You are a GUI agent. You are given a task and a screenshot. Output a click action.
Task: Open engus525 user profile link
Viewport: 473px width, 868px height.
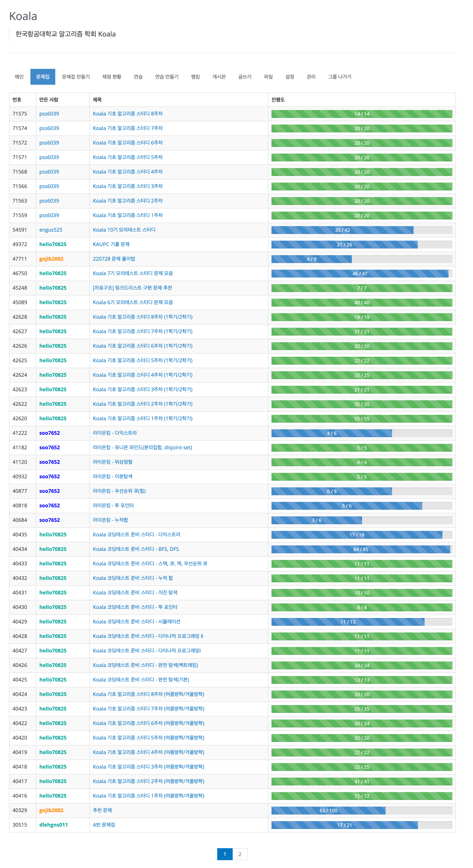(51, 230)
